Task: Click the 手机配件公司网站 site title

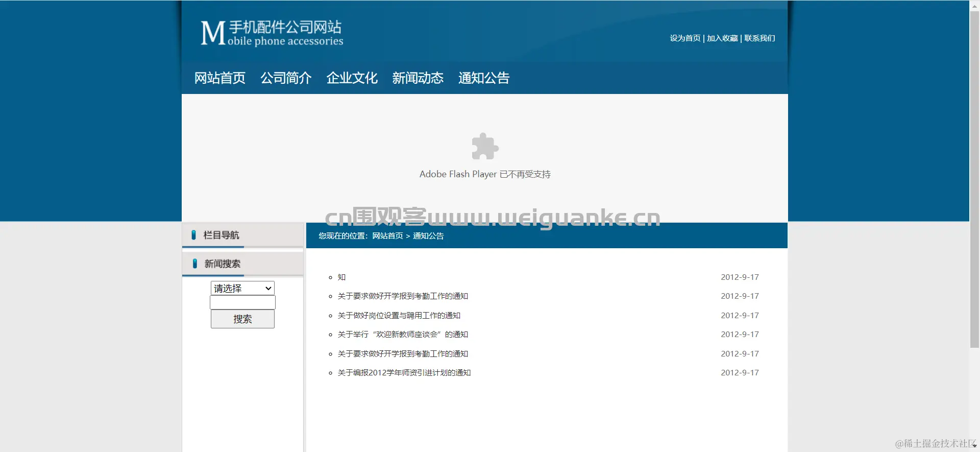Action: tap(285, 27)
